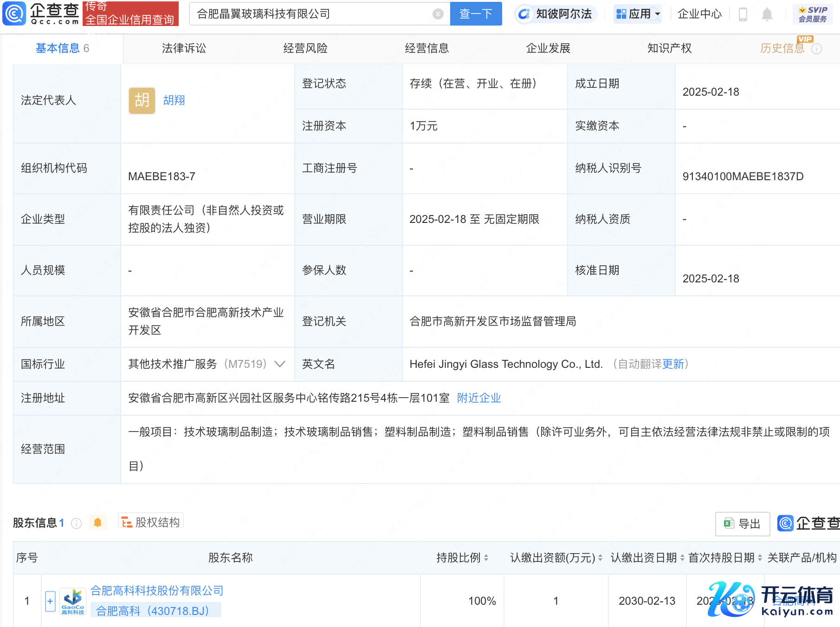The image size is (840, 627).
Task: Clear the search box with X icon
Action: click(x=438, y=14)
